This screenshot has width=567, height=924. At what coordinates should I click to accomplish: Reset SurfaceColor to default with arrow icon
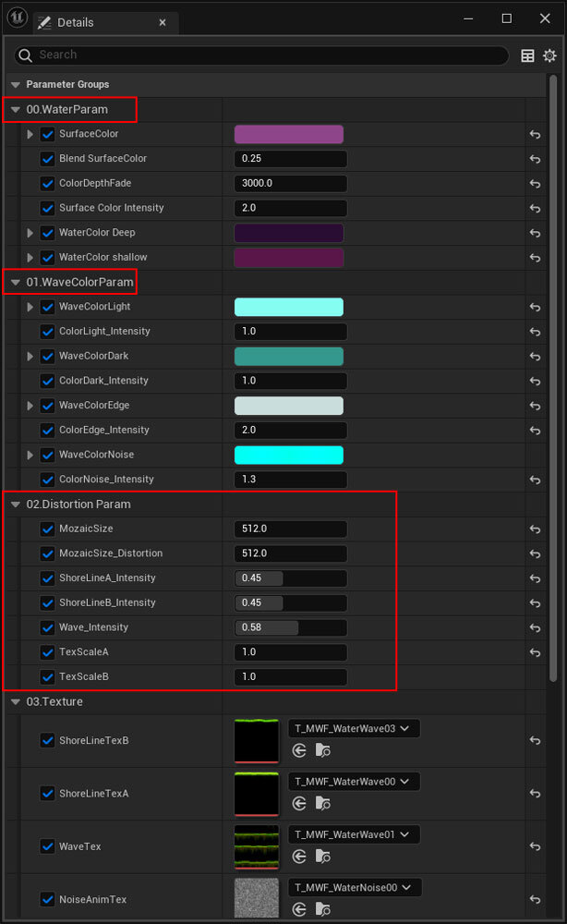pyautogui.click(x=535, y=134)
